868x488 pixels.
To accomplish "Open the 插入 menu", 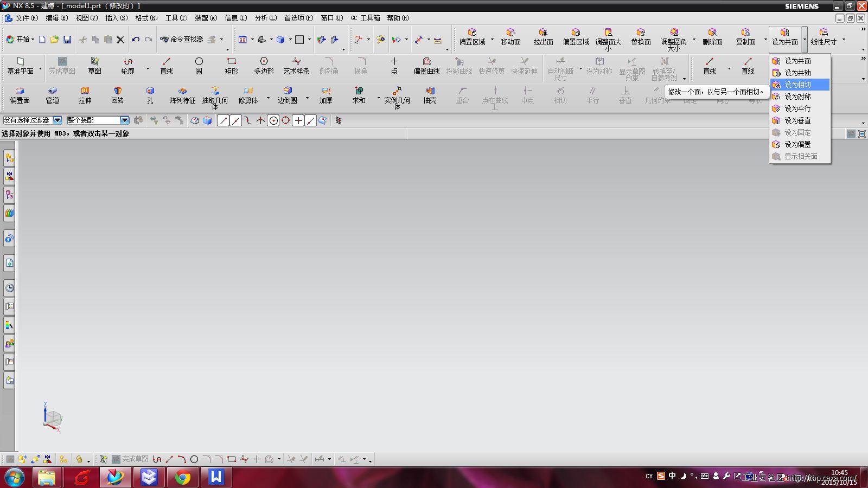I will (x=116, y=18).
